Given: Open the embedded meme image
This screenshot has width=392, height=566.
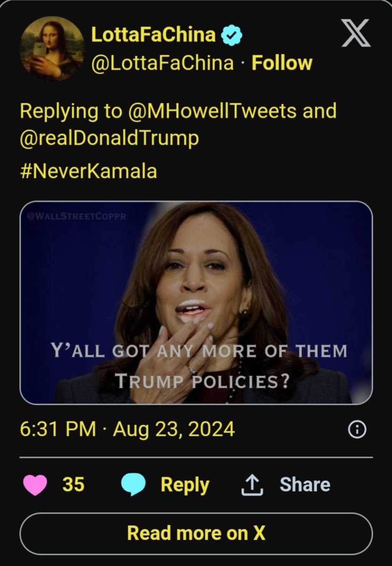Looking at the screenshot, I should click(196, 302).
